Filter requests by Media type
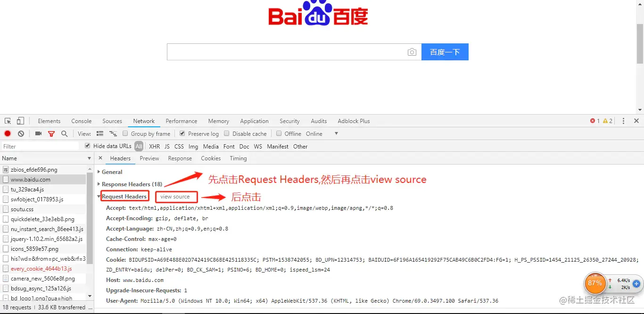Screen dimensions: 644x314 pyautogui.click(x=211, y=147)
